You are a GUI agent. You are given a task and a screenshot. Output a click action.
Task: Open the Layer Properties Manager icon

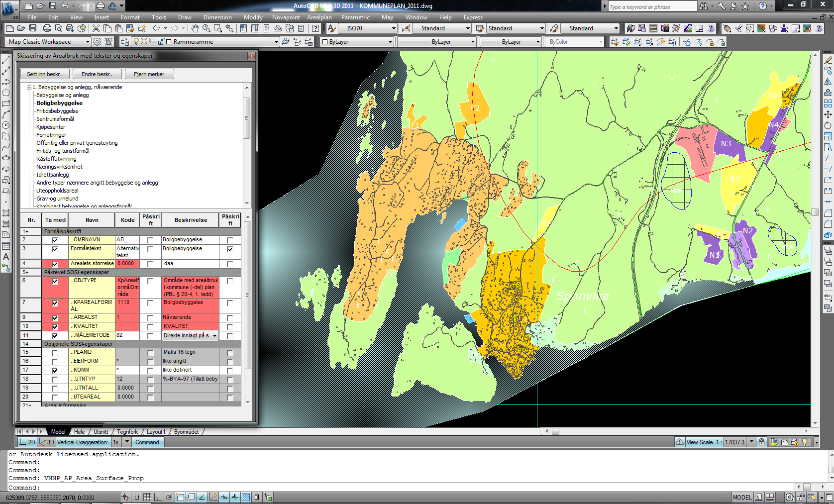pos(125,42)
